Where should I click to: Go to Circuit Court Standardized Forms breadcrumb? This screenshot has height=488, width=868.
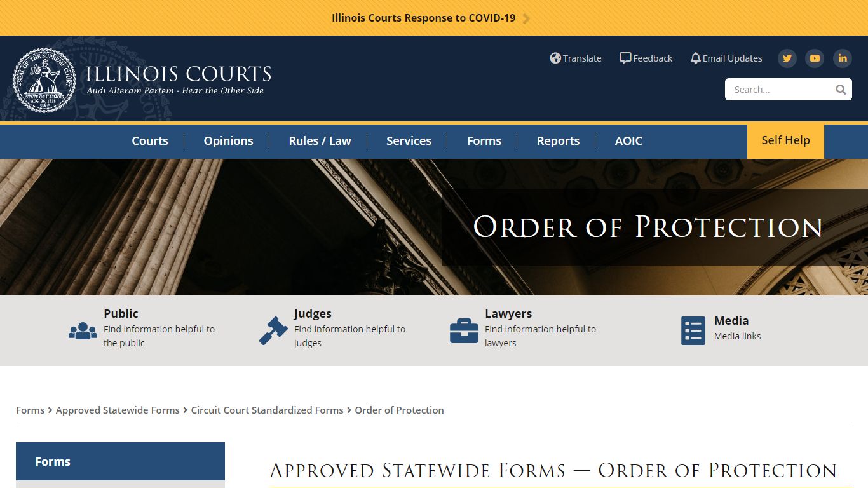coord(268,410)
